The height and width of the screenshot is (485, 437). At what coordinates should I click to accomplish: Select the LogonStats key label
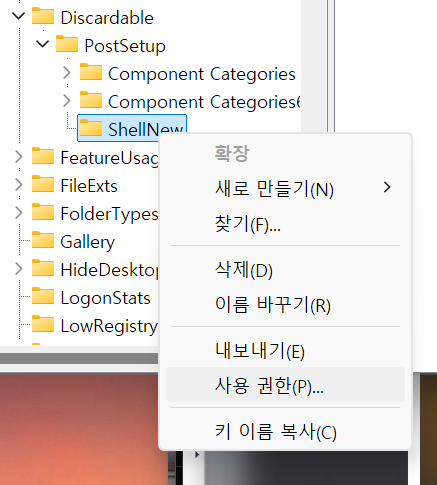click(x=105, y=298)
